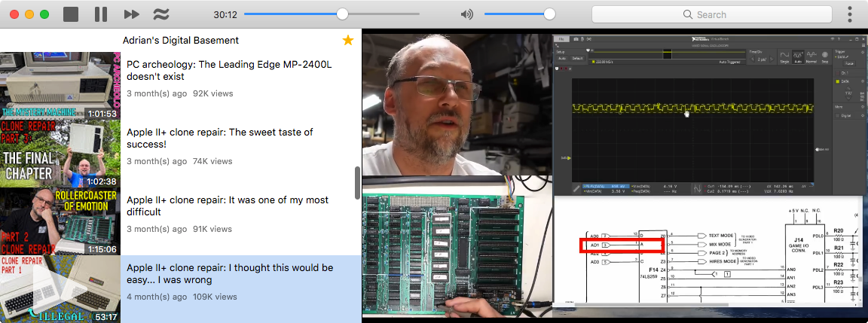Click the wavy equalizer icon in the toolbar
868x323 pixels.
pos(161,14)
